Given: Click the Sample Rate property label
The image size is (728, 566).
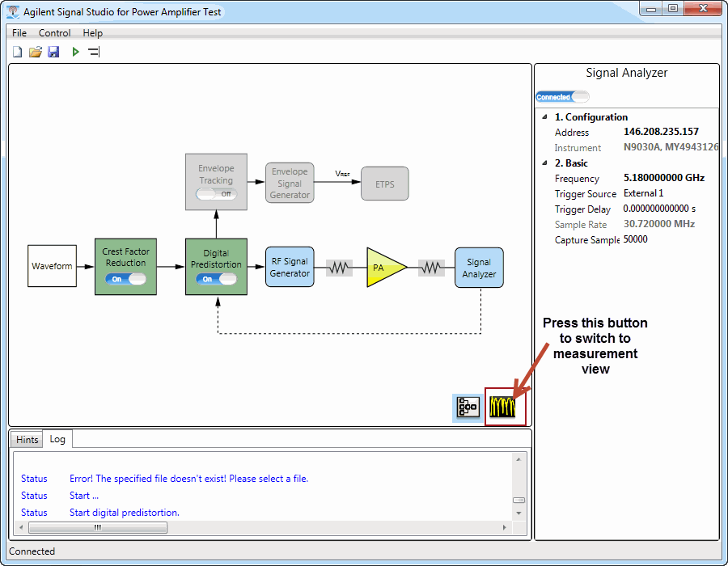Looking at the screenshot, I should pyautogui.click(x=580, y=225).
